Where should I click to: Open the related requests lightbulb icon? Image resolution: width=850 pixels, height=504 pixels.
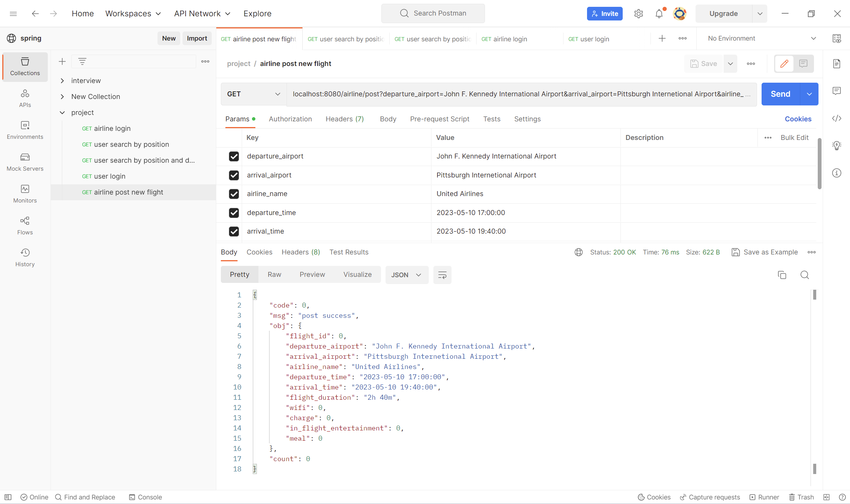[x=837, y=146]
